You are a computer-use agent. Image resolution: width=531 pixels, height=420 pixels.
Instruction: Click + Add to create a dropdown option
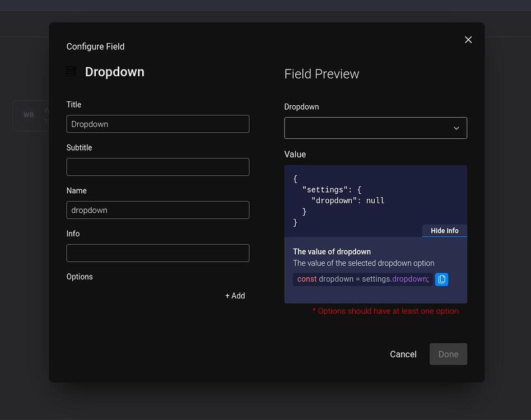(x=235, y=296)
